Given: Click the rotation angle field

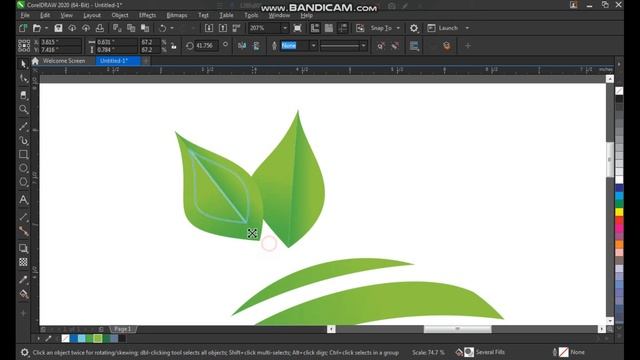Looking at the screenshot, I should 206,45.
